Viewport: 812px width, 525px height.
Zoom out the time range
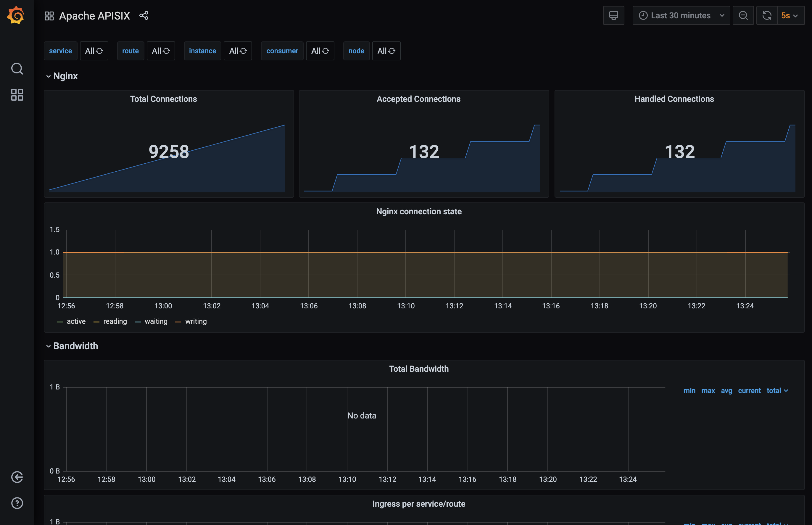click(743, 15)
